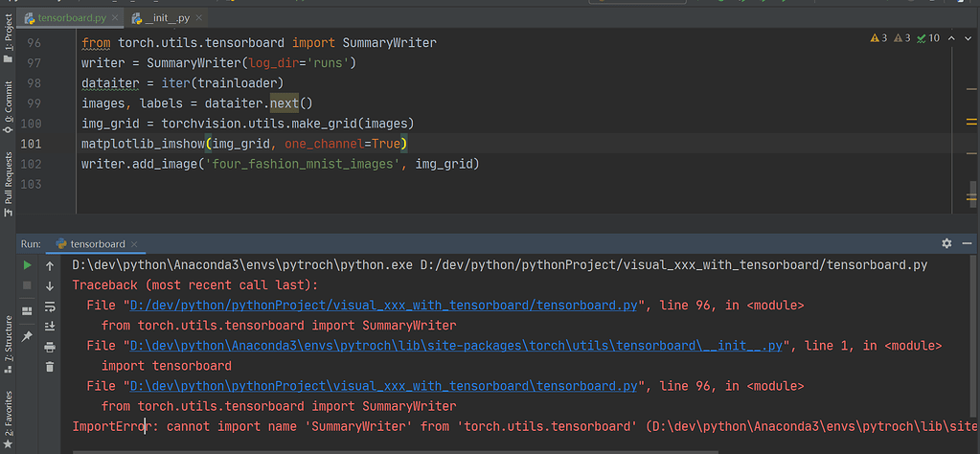The height and width of the screenshot is (454, 980).
Task: Rerun tensorboard with green play icon
Action: click(x=27, y=264)
